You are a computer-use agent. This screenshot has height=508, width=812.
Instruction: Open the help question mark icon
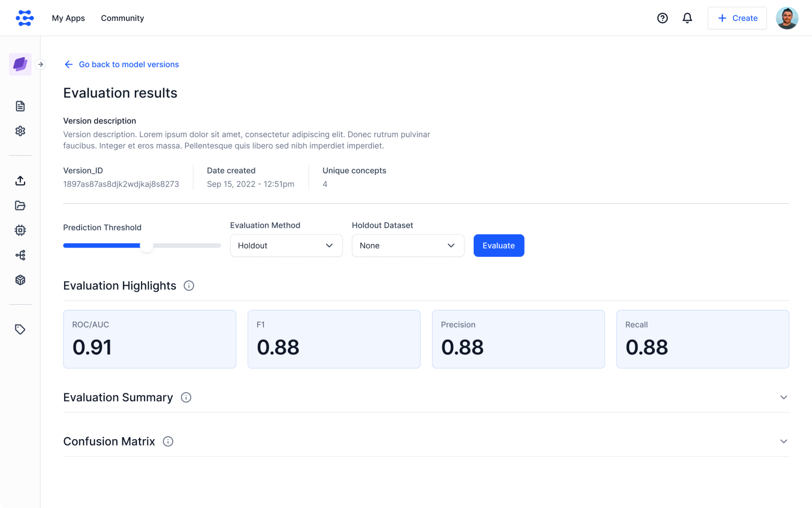point(662,18)
